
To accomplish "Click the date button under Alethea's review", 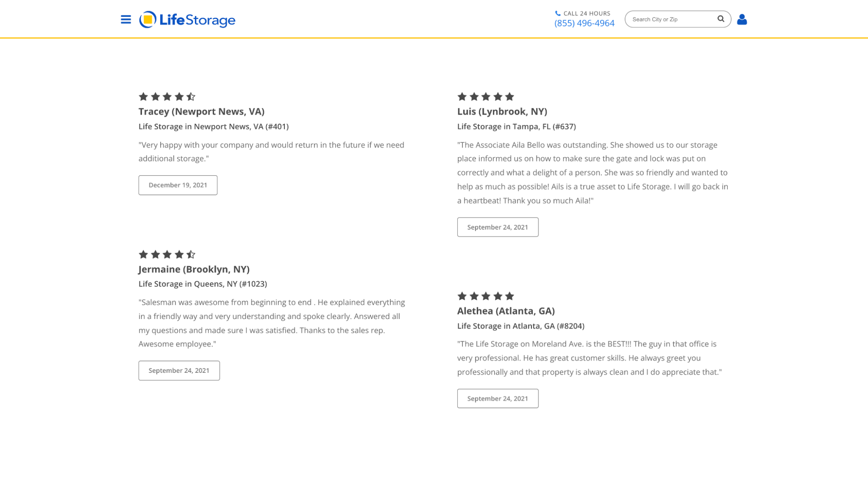I will pos(498,398).
